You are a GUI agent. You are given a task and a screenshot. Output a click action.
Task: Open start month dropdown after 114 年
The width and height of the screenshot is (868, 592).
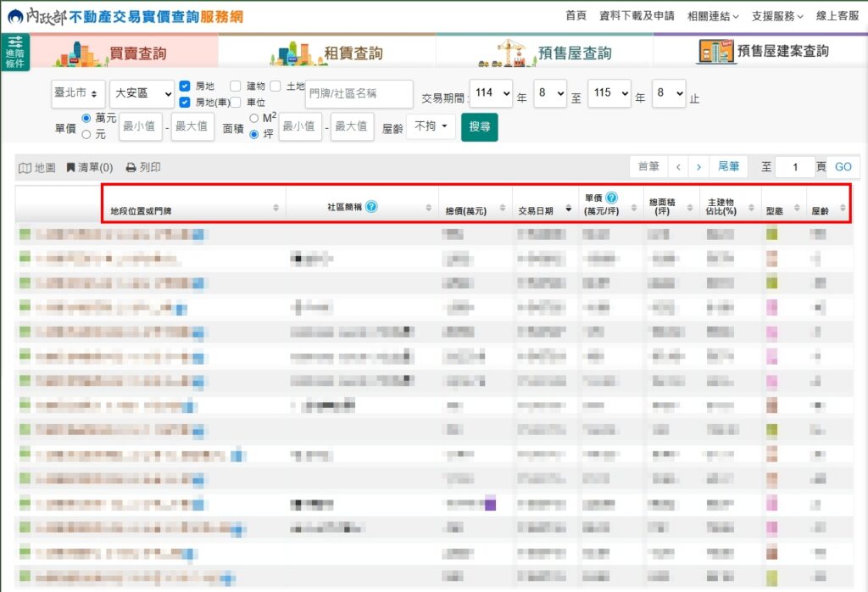coord(550,93)
